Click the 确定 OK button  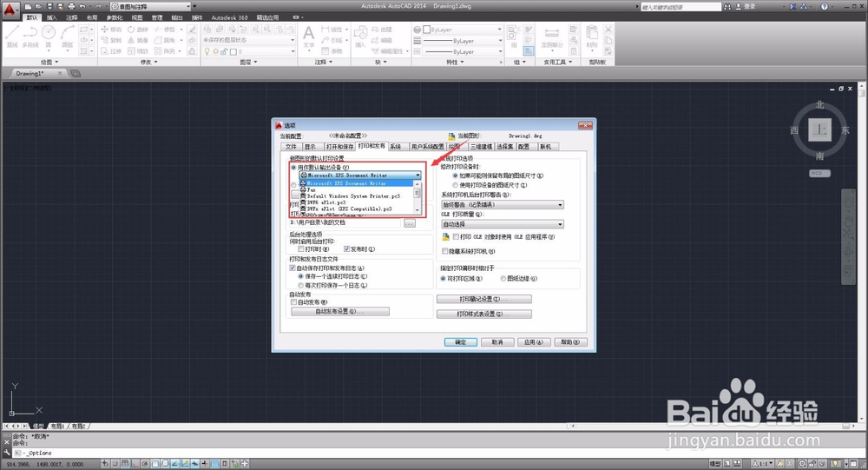pyautogui.click(x=461, y=342)
